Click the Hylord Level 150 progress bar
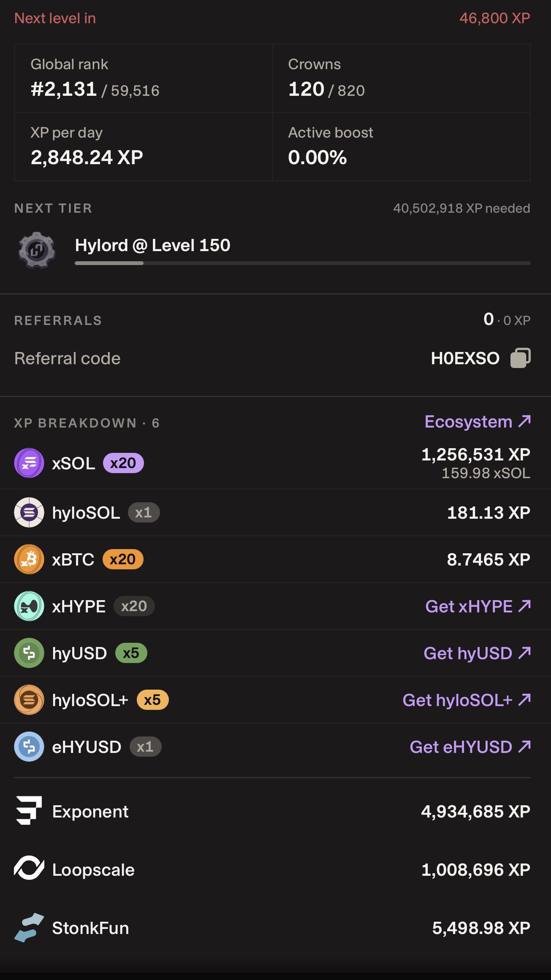Image resolution: width=551 pixels, height=980 pixels. (303, 263)
